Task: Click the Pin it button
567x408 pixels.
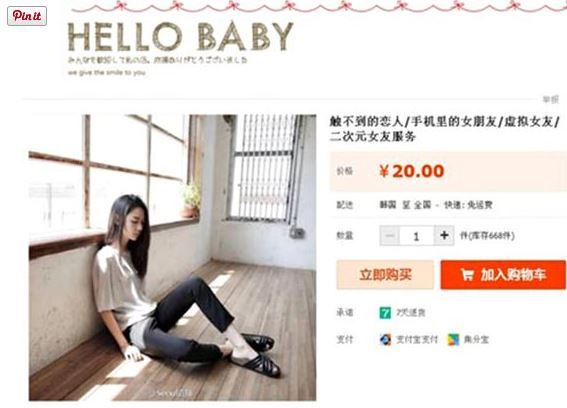Action: pos(27,16)
